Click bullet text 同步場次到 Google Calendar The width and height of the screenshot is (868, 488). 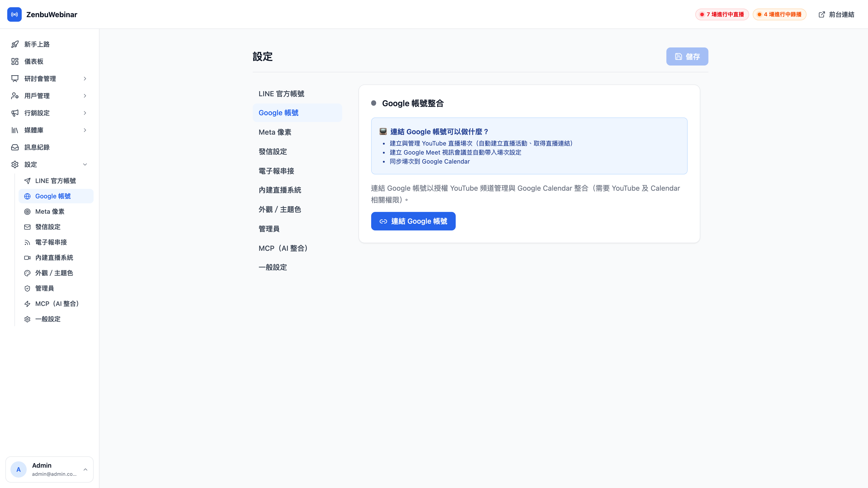point(430,162)
